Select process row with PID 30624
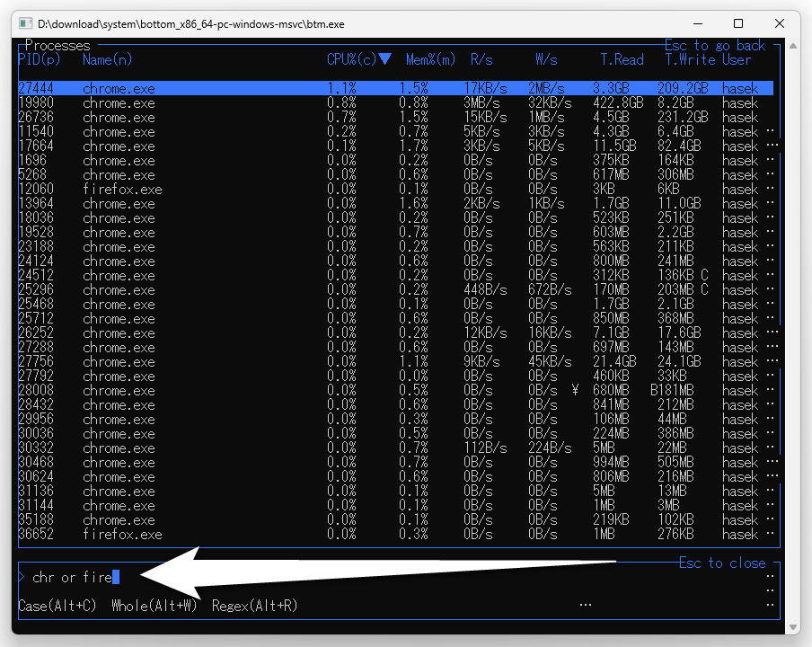 click(x=395, y=476)
